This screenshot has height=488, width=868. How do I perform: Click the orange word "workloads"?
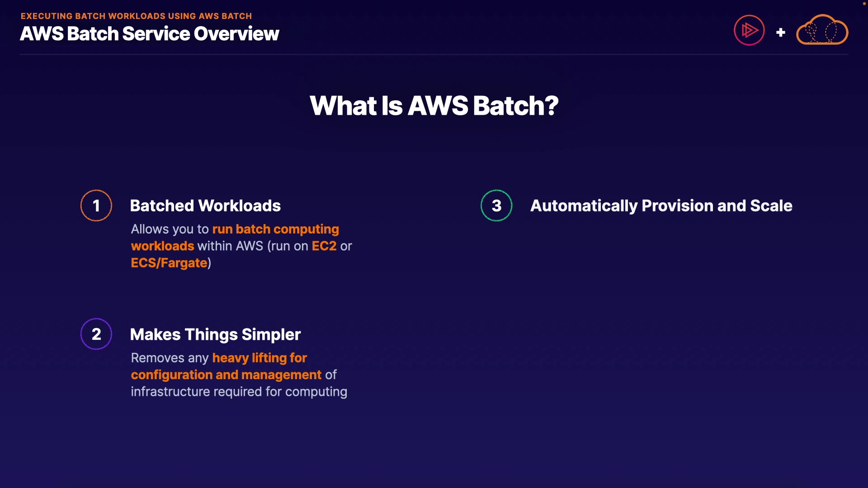(x=162, y=246)
